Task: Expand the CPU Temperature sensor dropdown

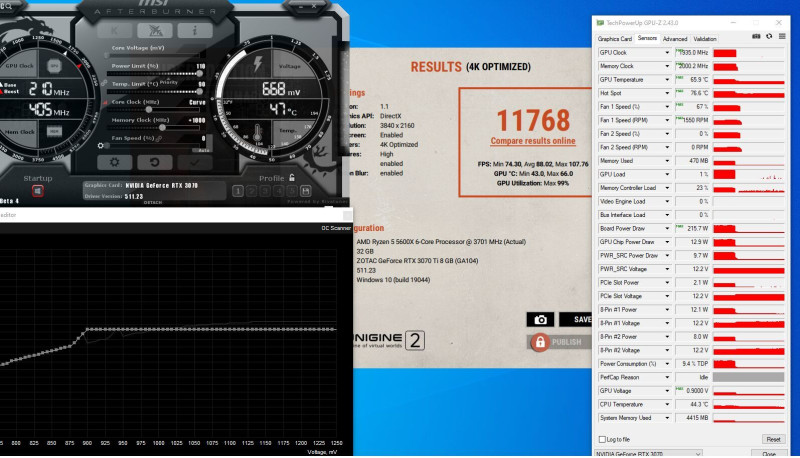Action: point(667,404)
